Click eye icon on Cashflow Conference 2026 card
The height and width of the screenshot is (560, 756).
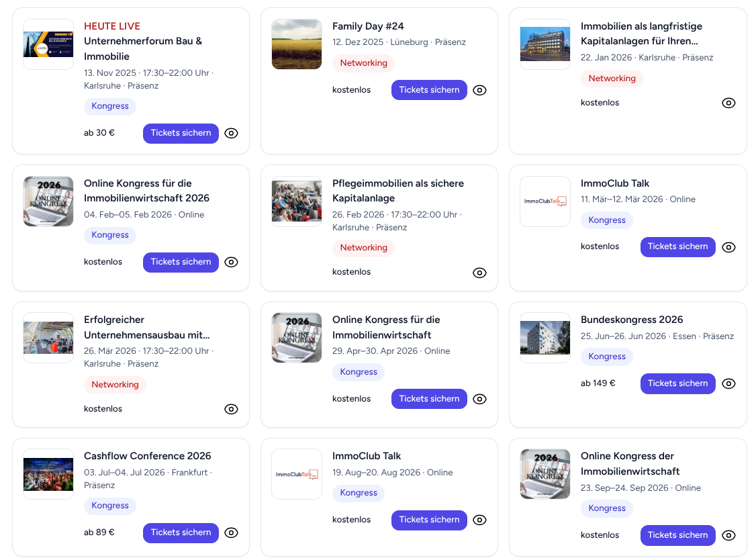click(231, 532)
